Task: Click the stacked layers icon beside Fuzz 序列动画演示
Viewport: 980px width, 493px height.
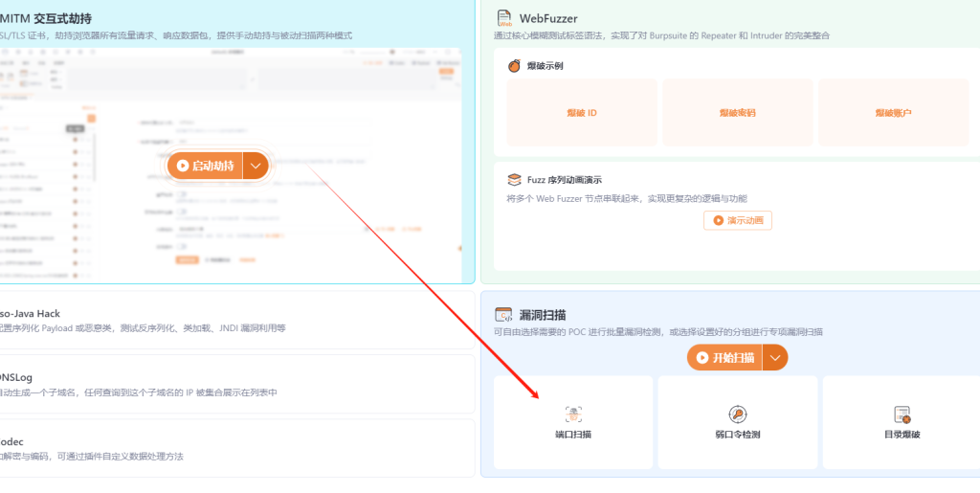Action: click(514, 179)
